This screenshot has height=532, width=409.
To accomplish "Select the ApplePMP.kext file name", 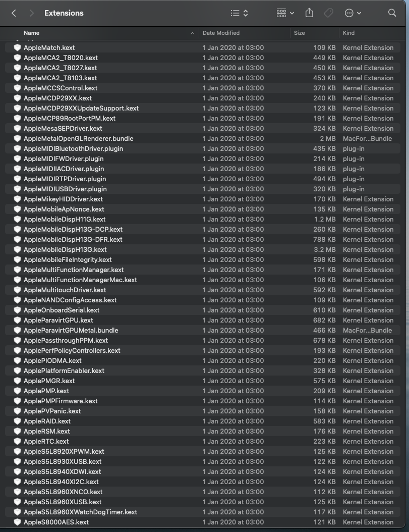I will click(46, 391).
